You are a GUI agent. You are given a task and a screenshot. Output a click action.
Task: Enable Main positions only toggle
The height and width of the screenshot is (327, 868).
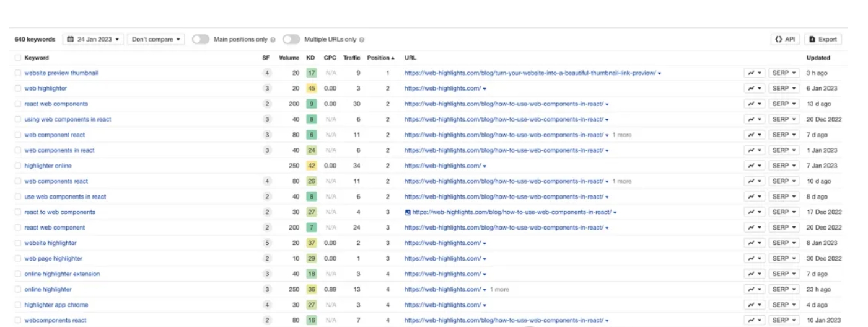click(x=200, y=39)
